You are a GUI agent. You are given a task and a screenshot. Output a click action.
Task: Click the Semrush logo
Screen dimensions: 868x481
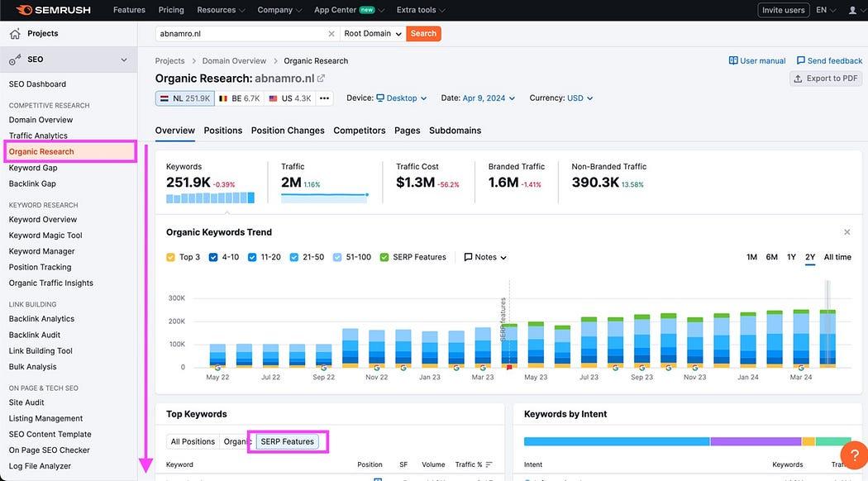pyautogui.click(x=53, y=10)
